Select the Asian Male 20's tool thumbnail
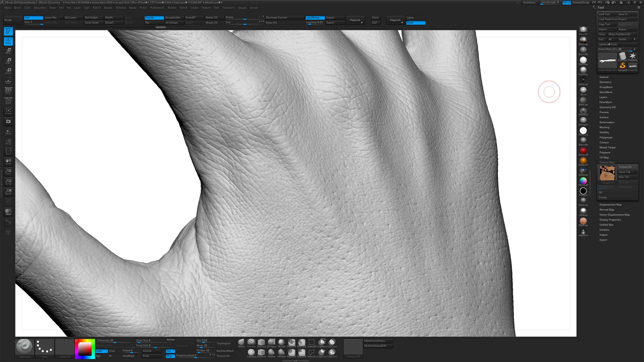644x362 pixels. pos(607,61)
